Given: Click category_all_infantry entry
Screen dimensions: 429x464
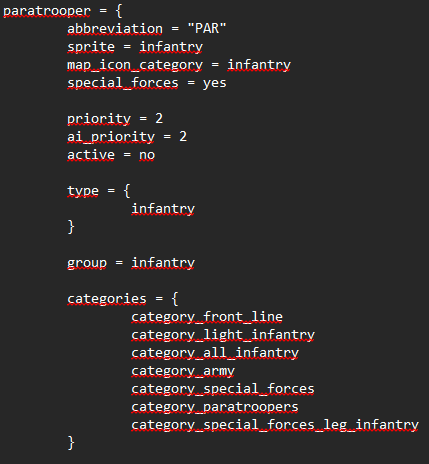Looking at the screenshot, I should tap(215, 353).
